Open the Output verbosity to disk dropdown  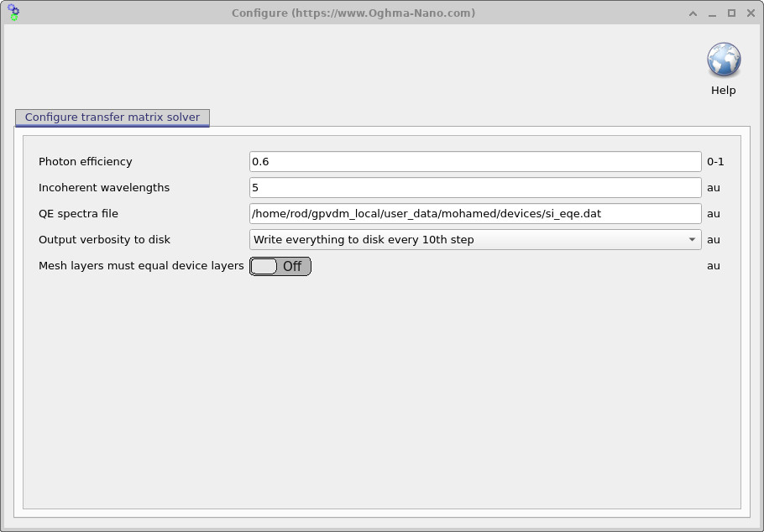[x=474, y=239]
